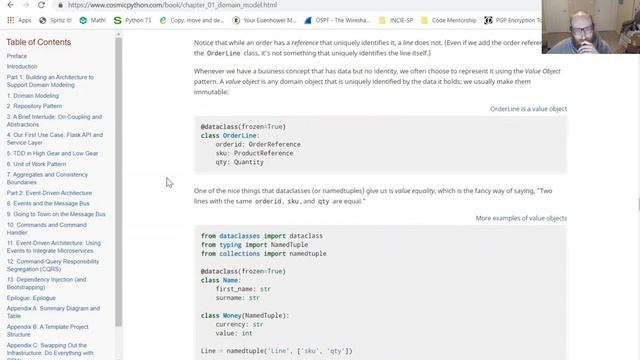640x360 pixels.
Task: Open the Introduction chapter link
Action: (x=22, y=66)
